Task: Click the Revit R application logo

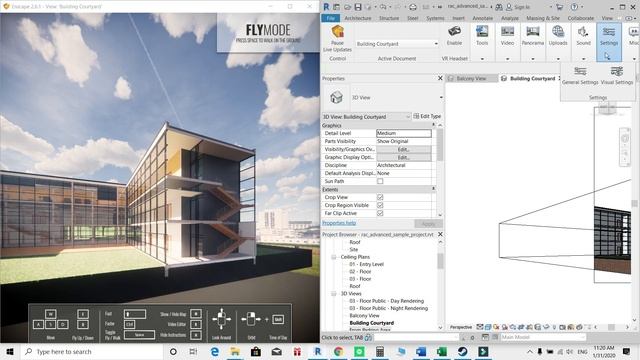Action: point(326,7)
